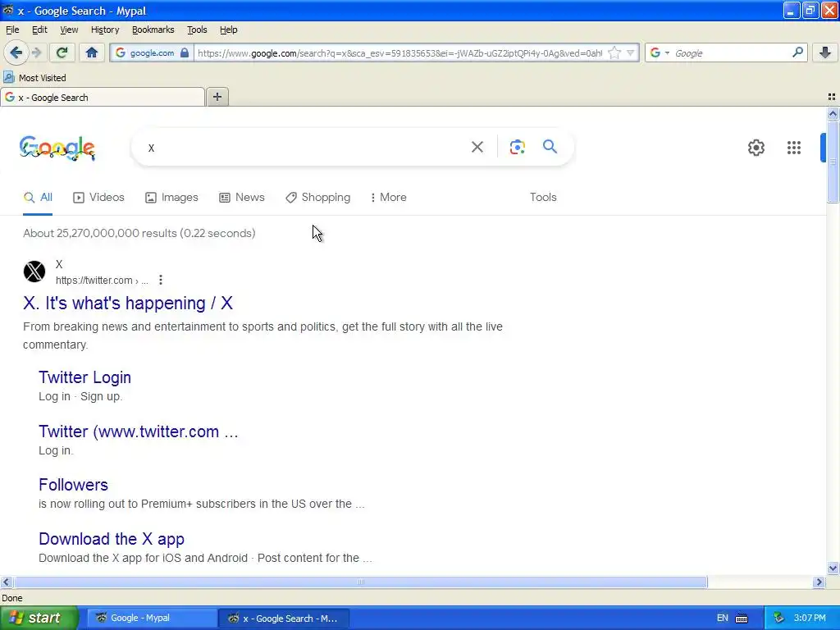The width and height of the screenshot is (840, 630).
Task: Click the keyboard tray icon
Action: (742, 619)
